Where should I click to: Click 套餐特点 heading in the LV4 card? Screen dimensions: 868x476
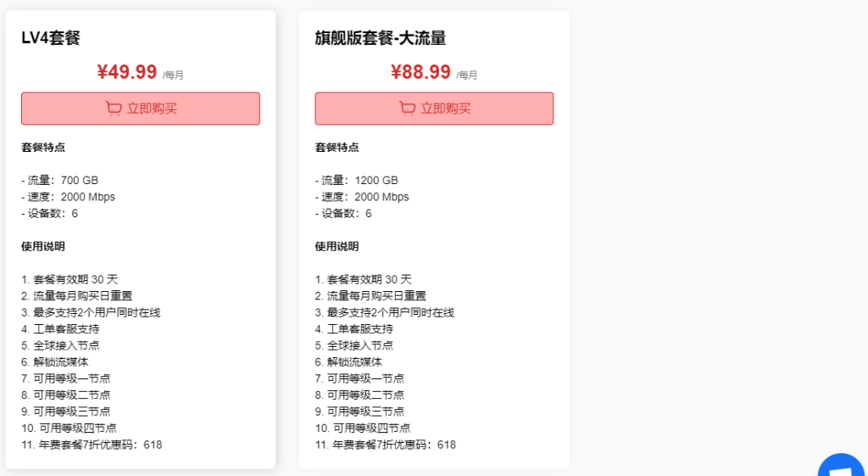point(43,148)
